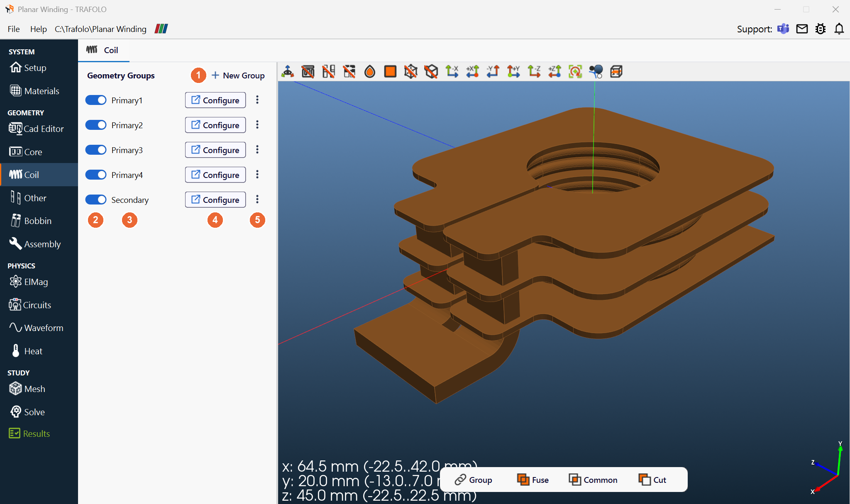Click the spheres lighting icon in toolbar
850x504 pixels.
[596, 71]
